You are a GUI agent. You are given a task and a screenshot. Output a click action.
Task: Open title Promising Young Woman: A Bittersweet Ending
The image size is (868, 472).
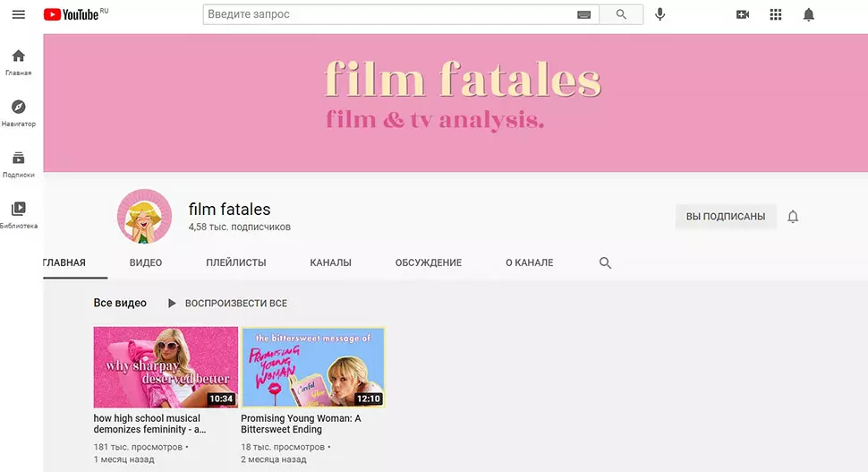pyautogui.click(x=301, y=424)
